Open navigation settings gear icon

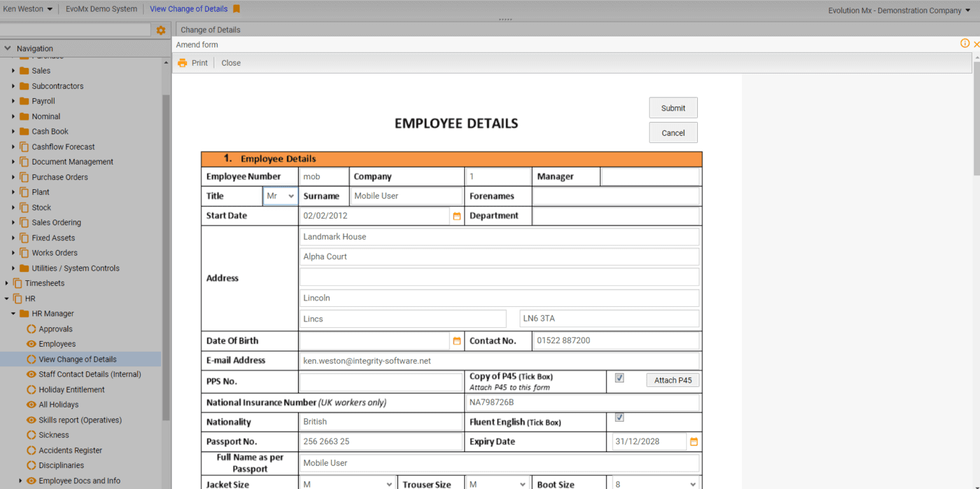pos(161,30)
